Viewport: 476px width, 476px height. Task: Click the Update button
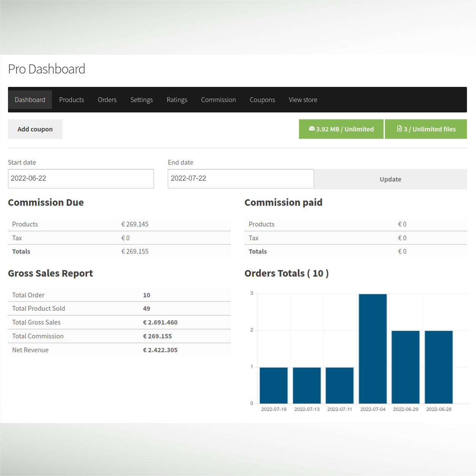tap(390, 179)
